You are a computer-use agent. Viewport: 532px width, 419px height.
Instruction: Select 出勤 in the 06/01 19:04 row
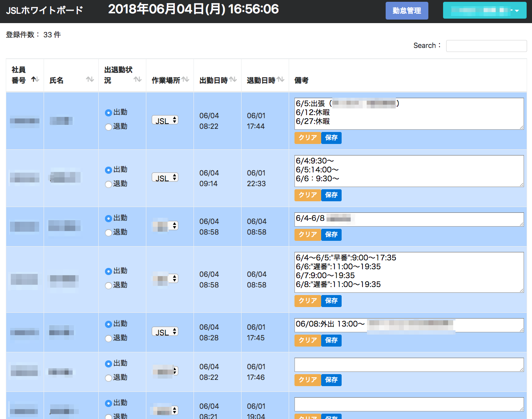108,403
